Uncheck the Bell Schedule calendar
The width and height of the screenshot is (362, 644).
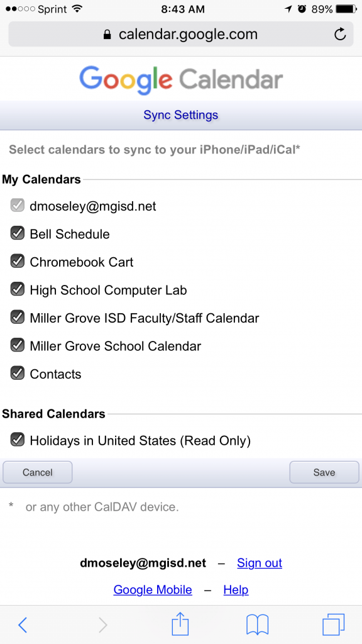pos(17,234)
